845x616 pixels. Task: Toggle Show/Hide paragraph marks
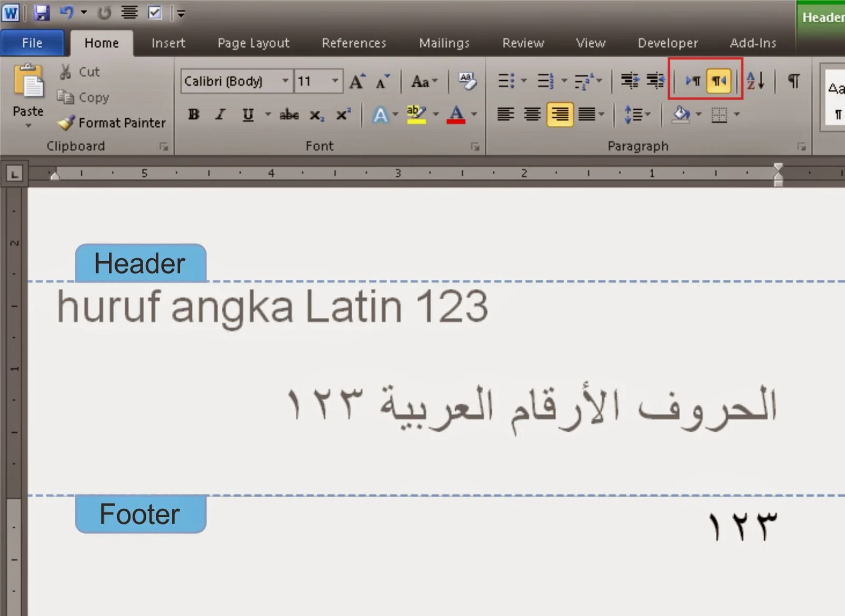(793, 81)
